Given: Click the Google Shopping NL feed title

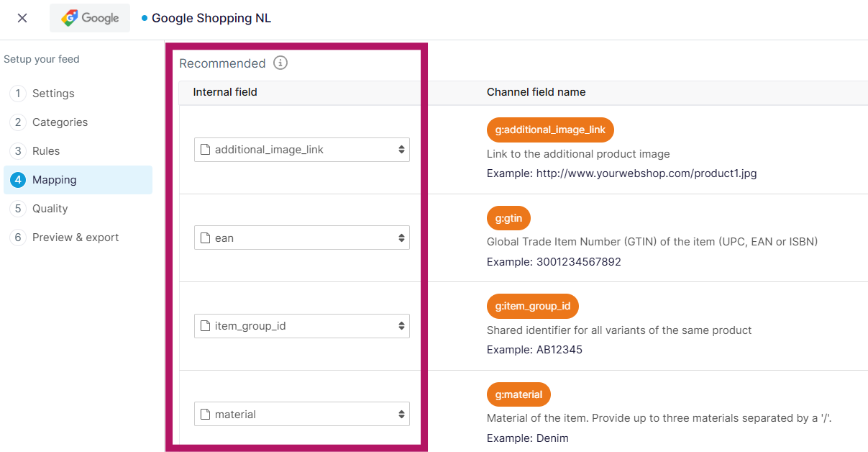Looking at the screenshot, I should click(x=211, y=18).
